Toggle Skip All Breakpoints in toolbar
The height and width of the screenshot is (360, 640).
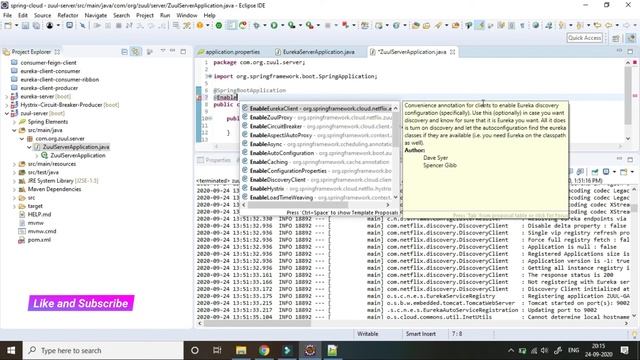click(x=82, y=25)
